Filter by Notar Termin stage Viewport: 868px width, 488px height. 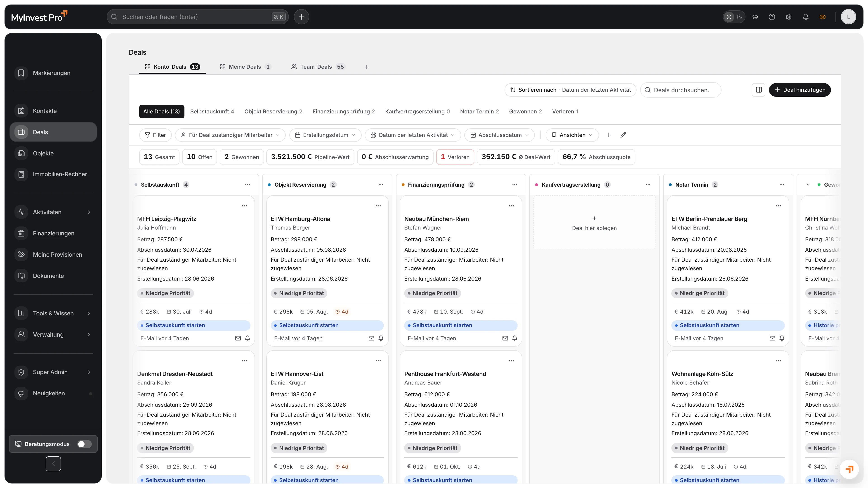point(479,111)
